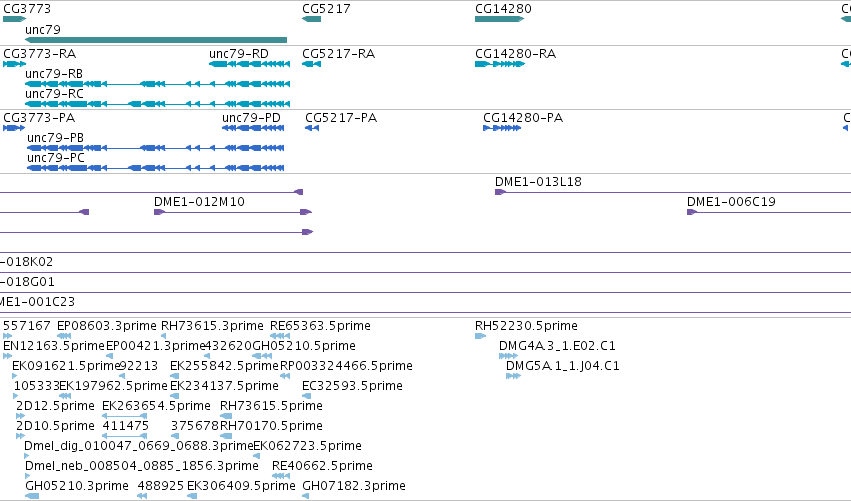Open the 2D10.5prime EST label
Image resolution: width=851 pixels, height=501 pixels.
coord(55,426)
